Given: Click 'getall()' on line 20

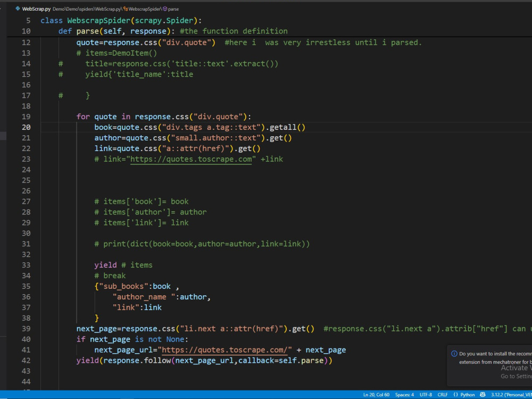Looking at the screenshot, I should [x=288, y=127].
